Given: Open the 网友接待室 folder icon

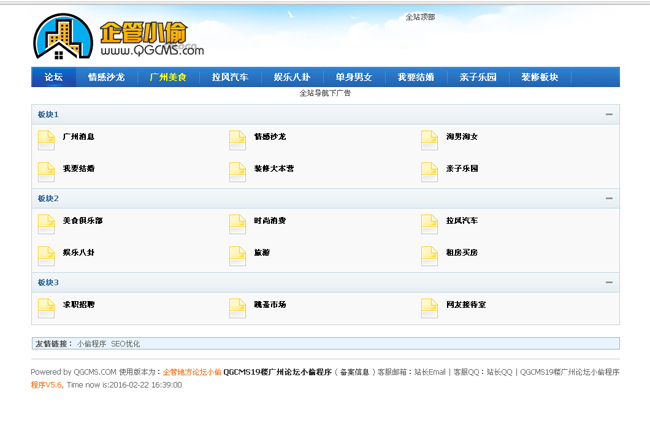Looking at the screenshot, I should [x=429, y=308].
